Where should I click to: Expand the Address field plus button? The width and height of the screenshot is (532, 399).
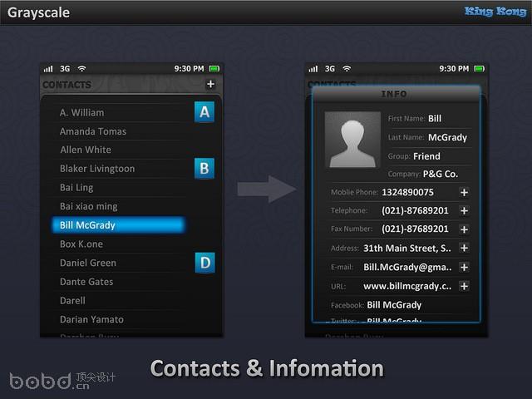click(x=464, y=248)
